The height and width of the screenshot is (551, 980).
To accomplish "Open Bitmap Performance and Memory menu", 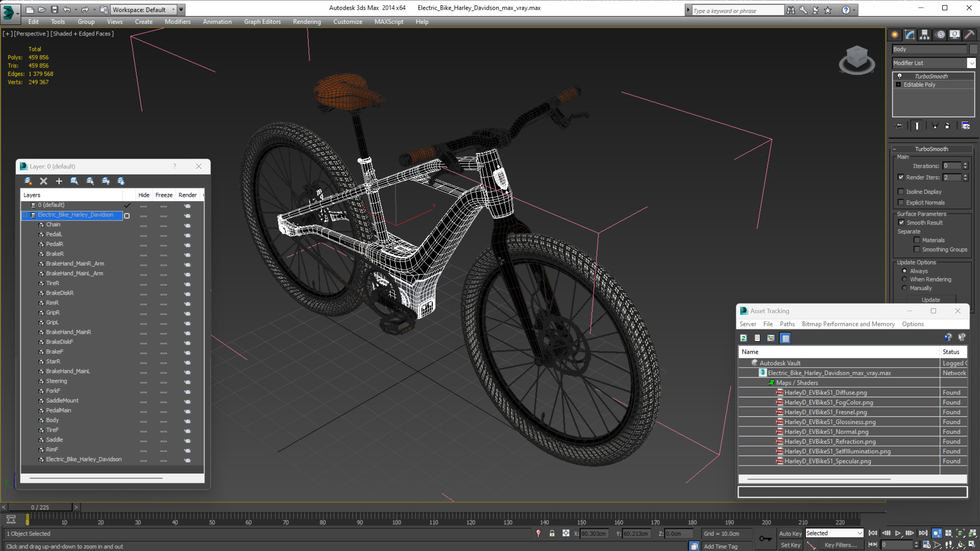I will (848, 324).
